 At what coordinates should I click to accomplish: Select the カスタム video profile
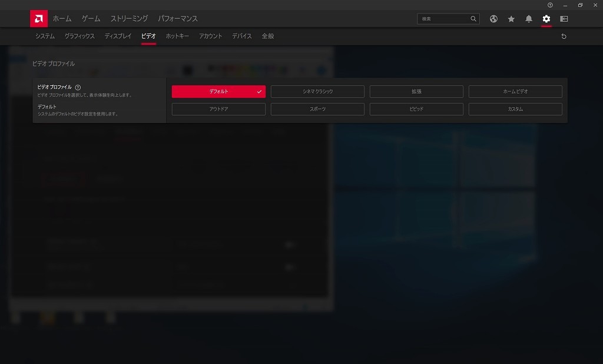click(515, 110)
